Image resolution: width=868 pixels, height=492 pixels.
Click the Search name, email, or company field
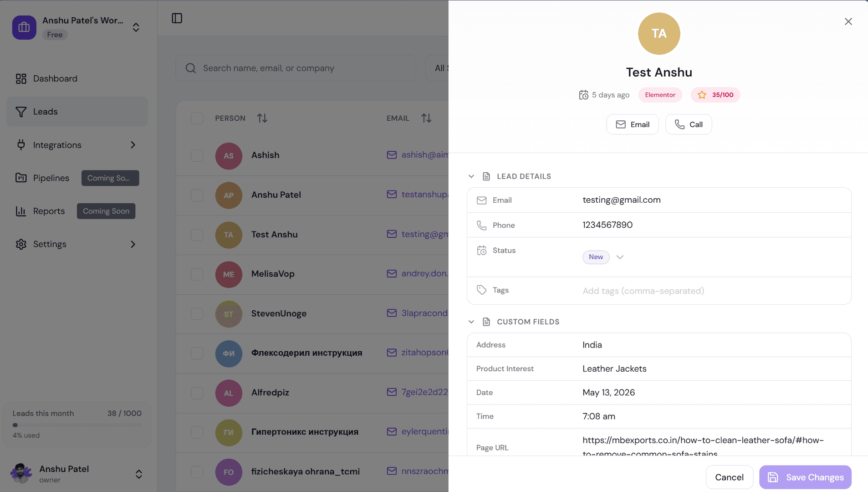click(x=296, y=68)
